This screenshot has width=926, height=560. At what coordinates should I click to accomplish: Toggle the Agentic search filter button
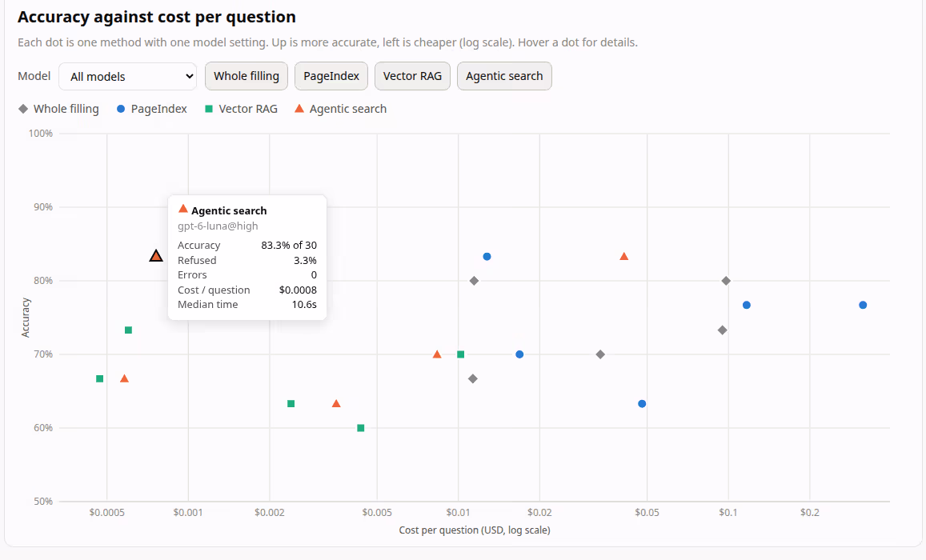(x=504, y=76)
